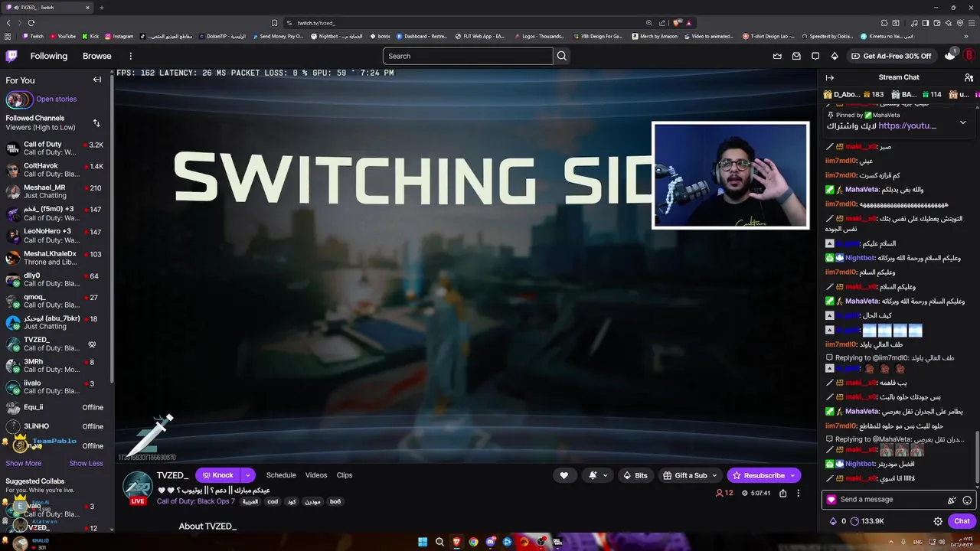Open the chat emote picker smiley

pos(967,500)
